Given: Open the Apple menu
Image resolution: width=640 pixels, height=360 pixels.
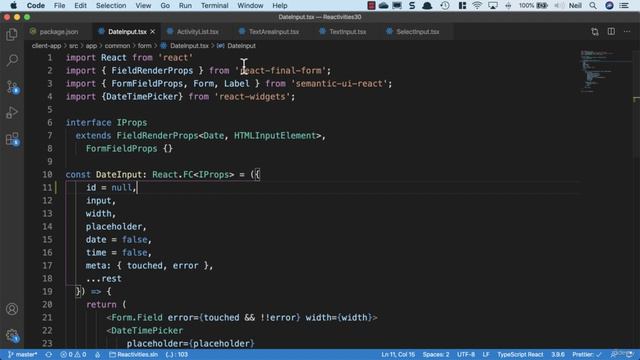Looking at the screenshot, I should coord(13,6).
